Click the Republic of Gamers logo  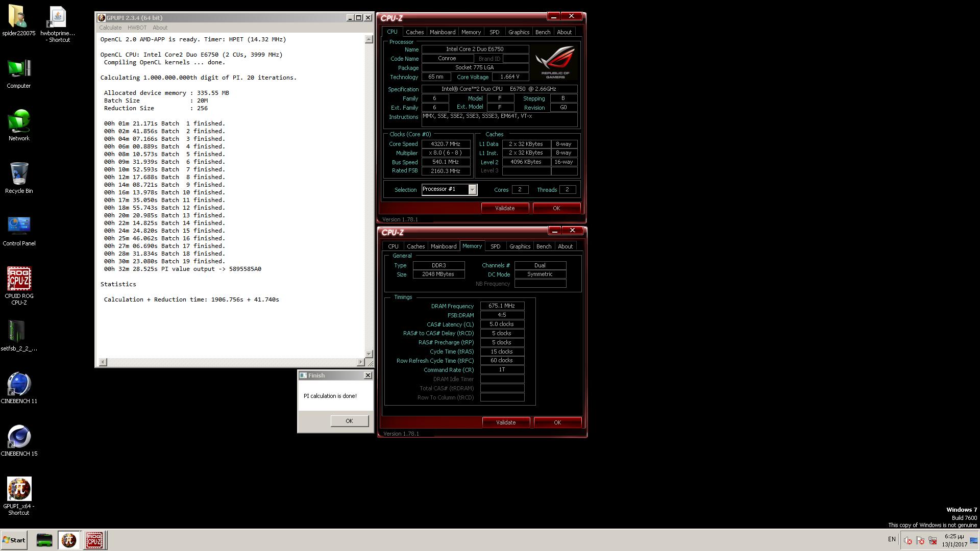click(555, 62)
